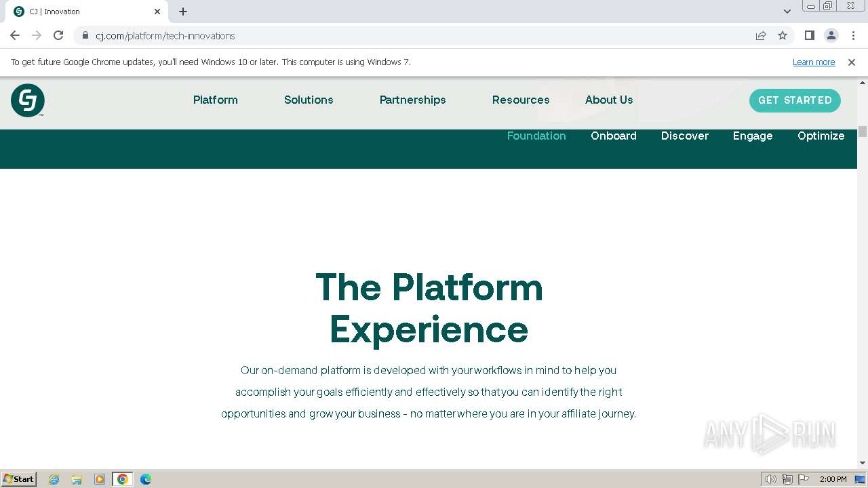868x488 pixels.
Task: Open the Solutions menu
Action: pos(309,100)
